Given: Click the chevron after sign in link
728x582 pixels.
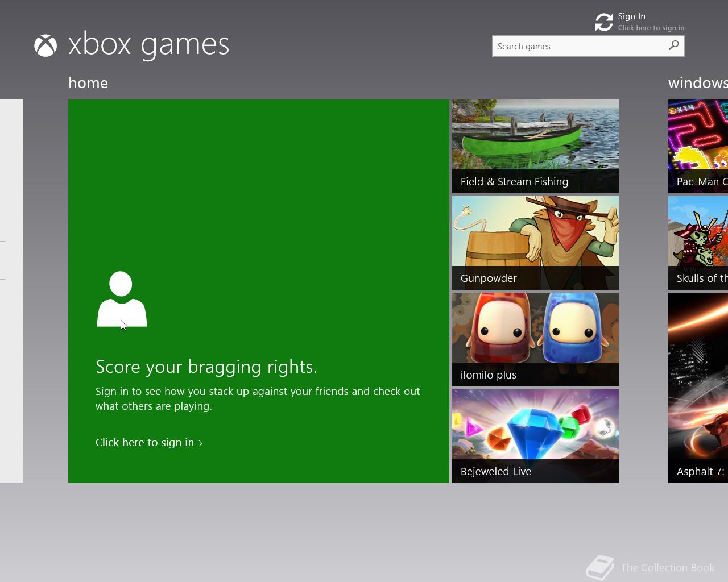Looking at the screenshot, I should click(x=200, y=443).
